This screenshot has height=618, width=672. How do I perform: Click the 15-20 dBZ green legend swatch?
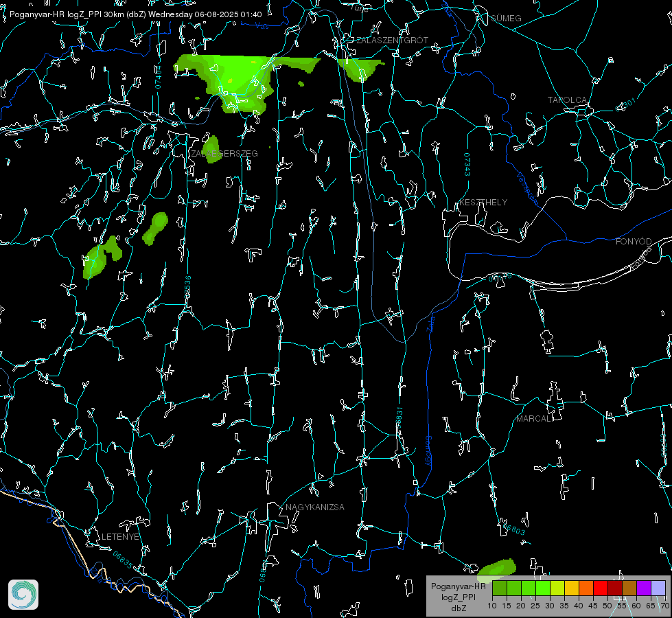coord(514,588)
